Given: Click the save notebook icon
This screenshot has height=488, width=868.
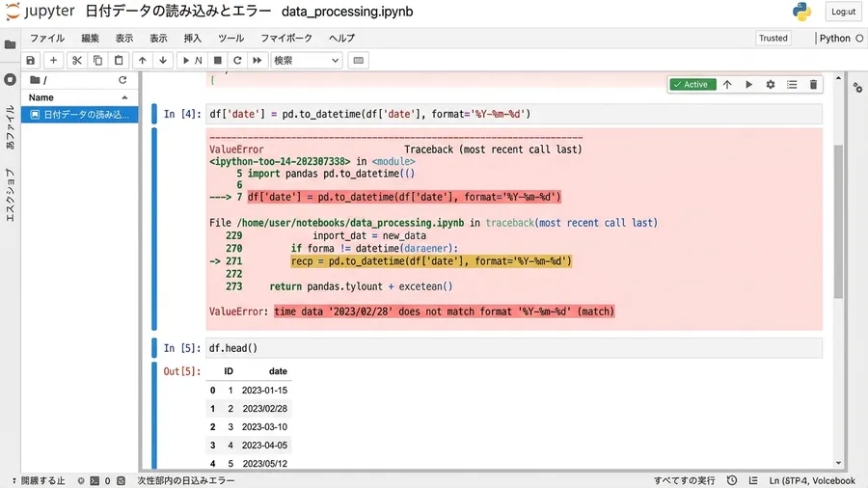Looking at the screenshot, I should tap(31, 61).
